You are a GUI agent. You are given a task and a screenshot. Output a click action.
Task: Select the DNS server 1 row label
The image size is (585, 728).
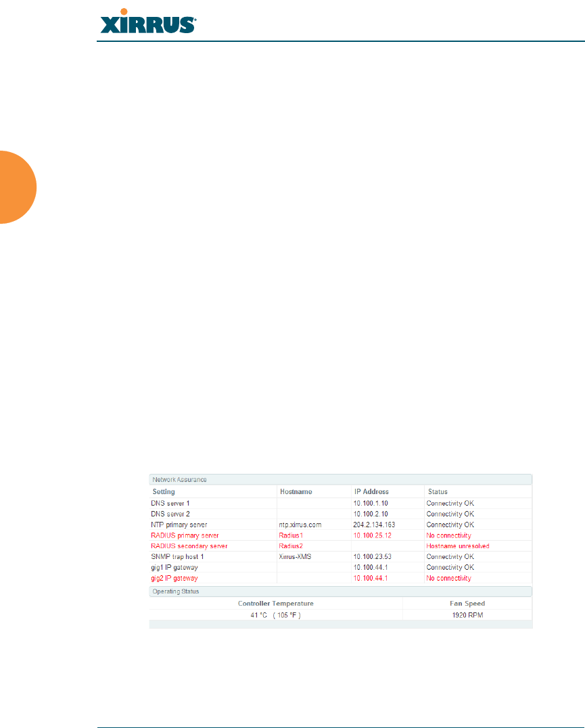[x=170, y=504]
